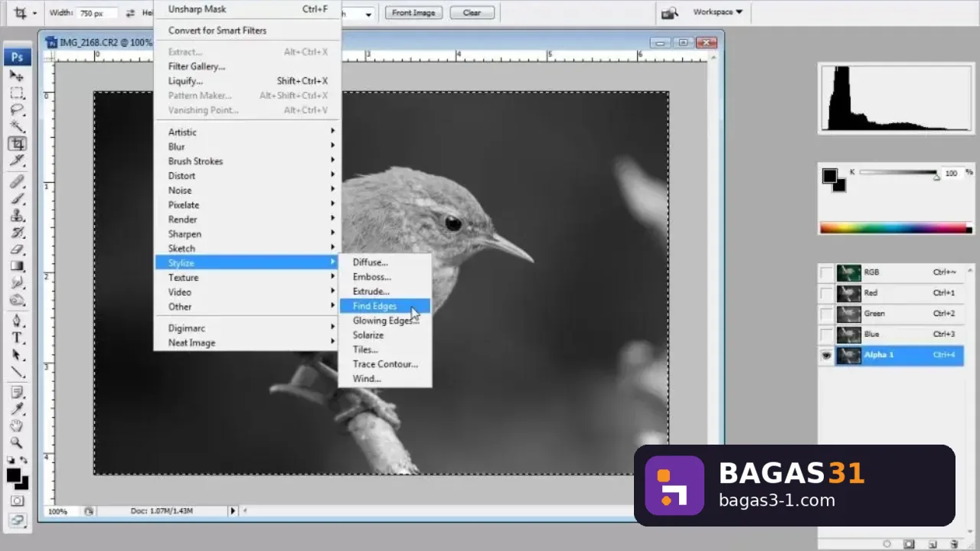The image size is (980, 551).
Task: Toggle visibility of the Blue channel
Action: (x=826, y=334)
